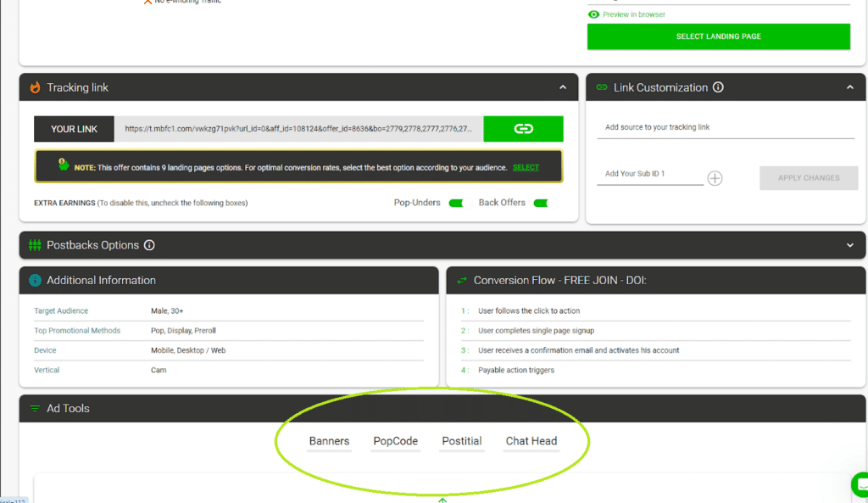Click the info icon next to Link Customization
This screenshot has height=503, width=868.
[x=718, y=87]
